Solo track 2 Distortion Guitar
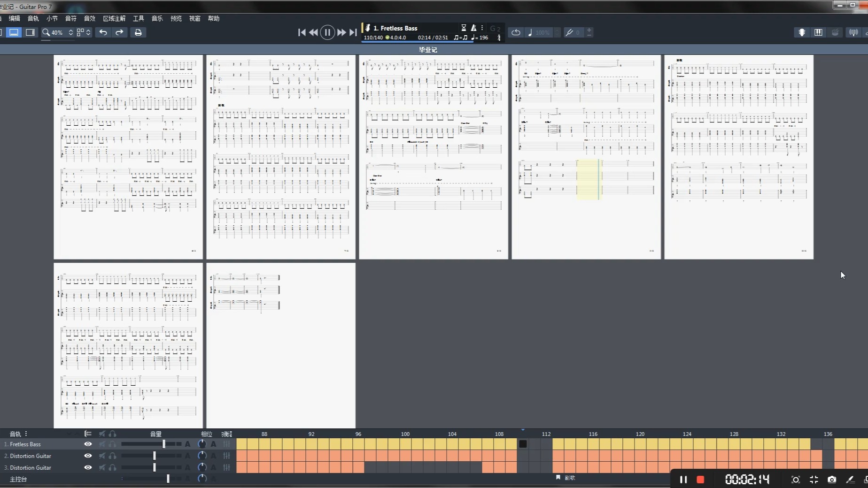This screenshot has height=488, width=868. 112,456
